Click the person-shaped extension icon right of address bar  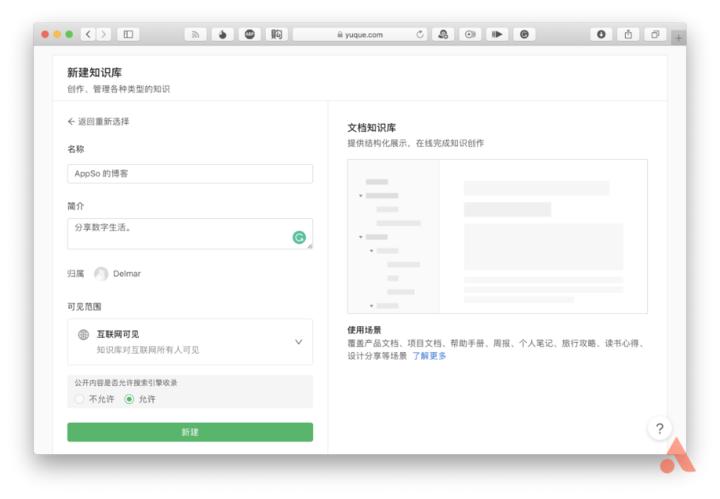click(443, 34)
